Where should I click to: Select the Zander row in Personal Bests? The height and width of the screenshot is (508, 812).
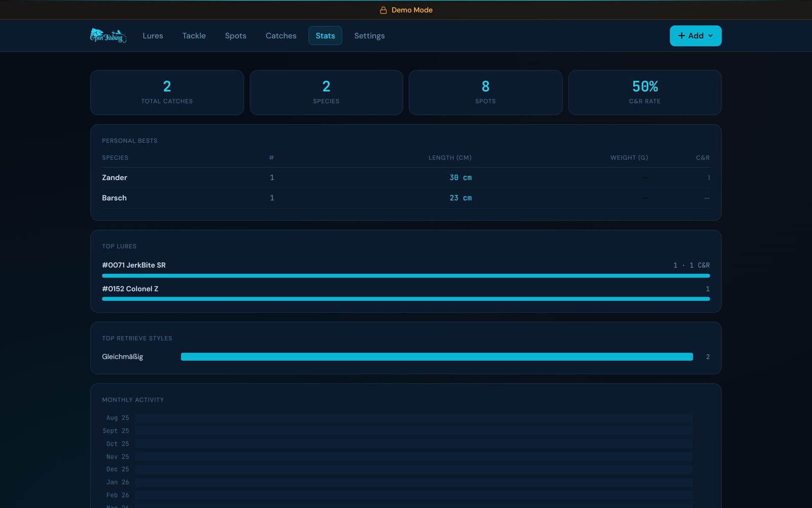click(406, 178)
